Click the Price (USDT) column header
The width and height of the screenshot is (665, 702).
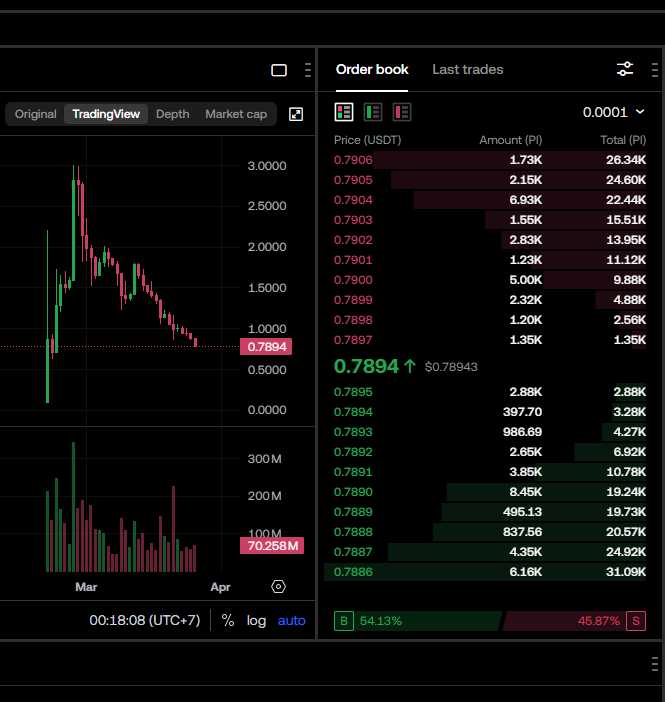click(x=368, y=140)
